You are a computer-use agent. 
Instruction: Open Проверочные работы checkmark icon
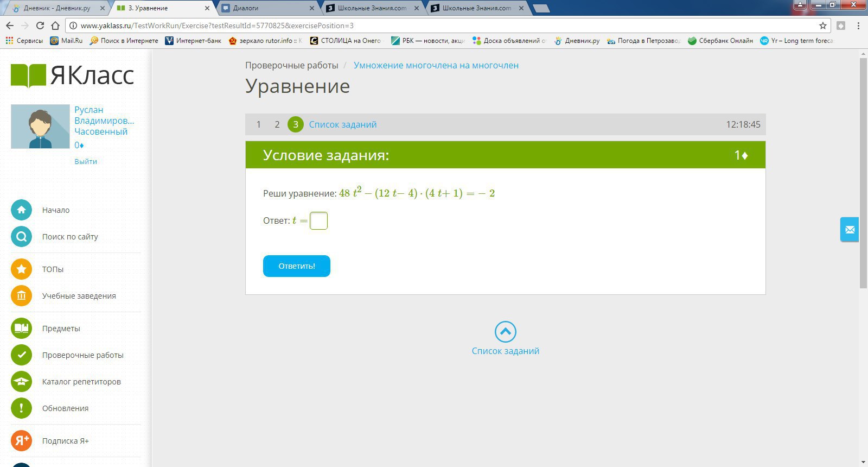point(21,355)
